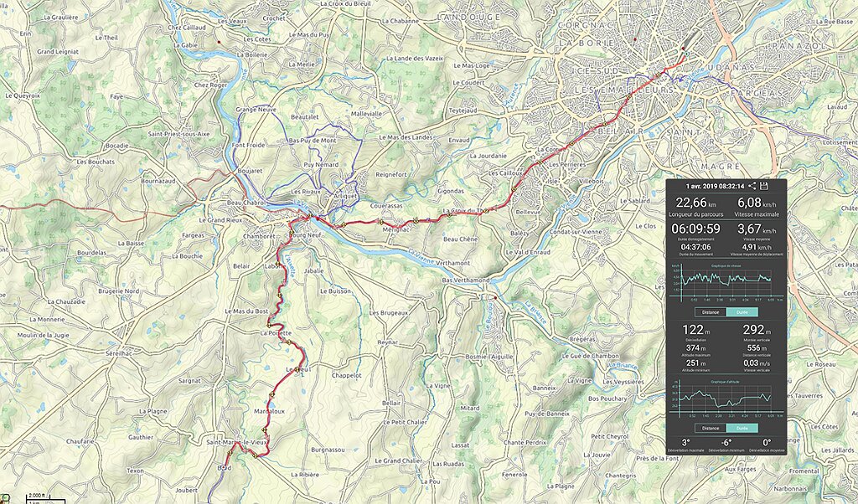
Task: Switch the altitude graph to Distance
Action: point(711,428)
